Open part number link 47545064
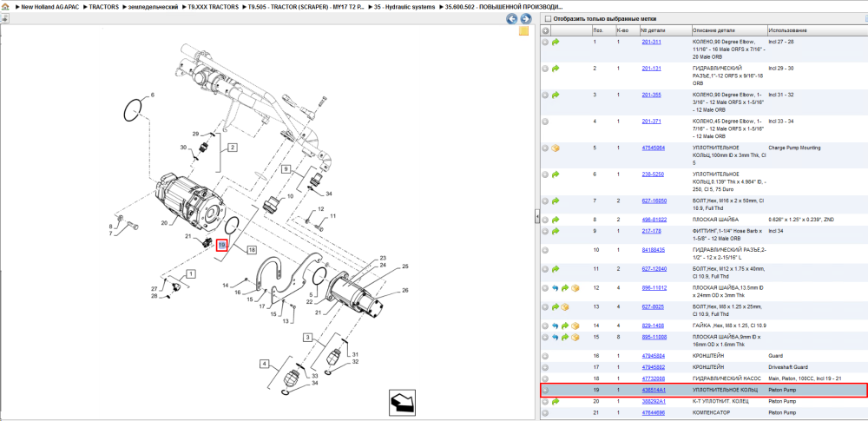The image size is (868, 421). pyautogui.click(x=654, y=148)
